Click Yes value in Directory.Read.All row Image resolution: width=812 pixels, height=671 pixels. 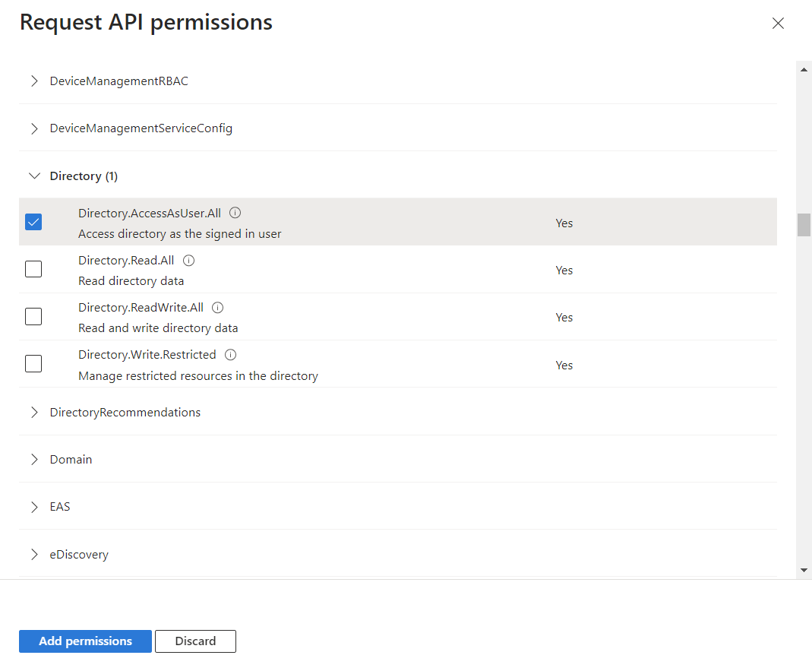[564, 271]
